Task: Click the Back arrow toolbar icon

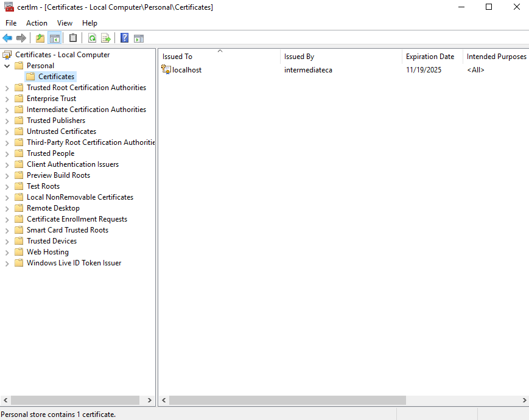Action: [7, 38]
